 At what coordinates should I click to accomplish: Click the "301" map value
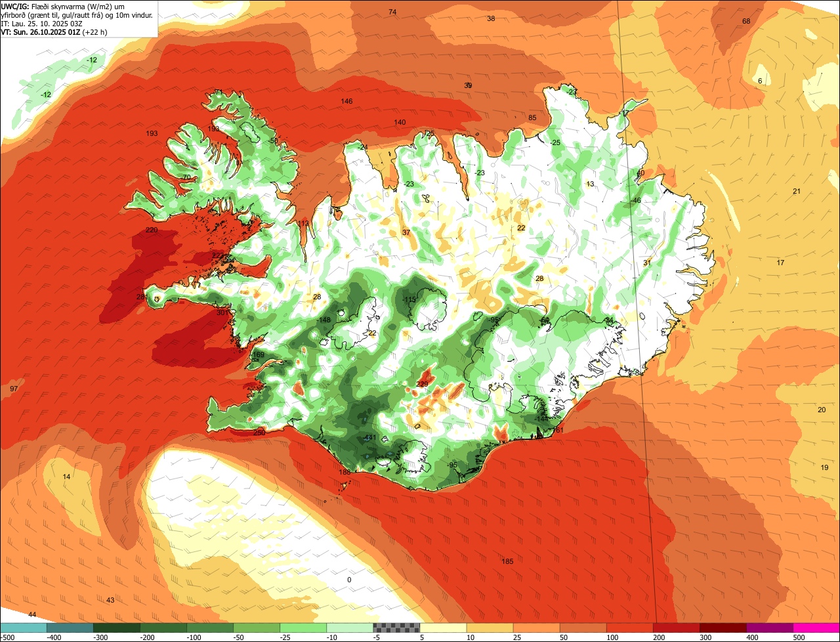pos(222,312)
